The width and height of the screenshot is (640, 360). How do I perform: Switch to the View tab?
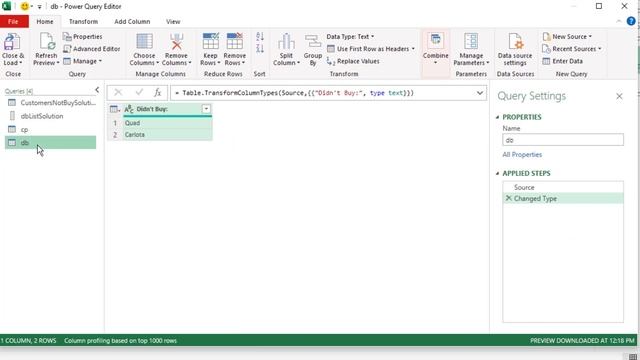click(173, 22)
